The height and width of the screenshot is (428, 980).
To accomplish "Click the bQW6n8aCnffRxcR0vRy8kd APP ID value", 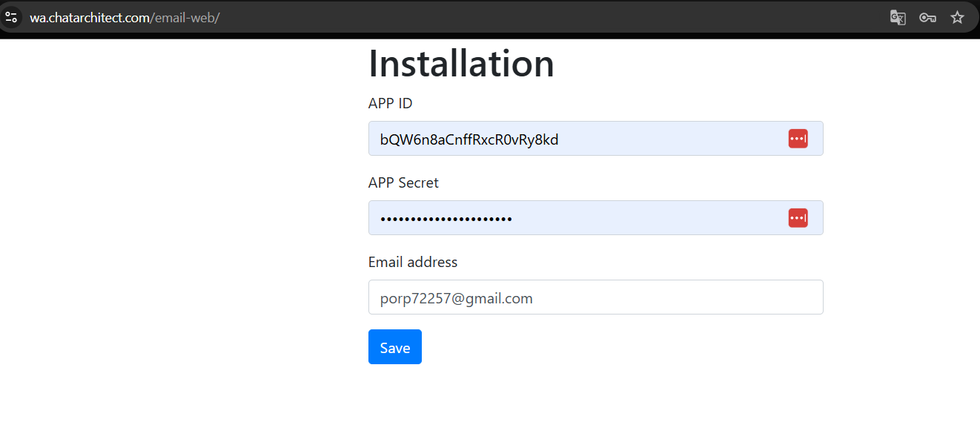I will click(469, 139).
